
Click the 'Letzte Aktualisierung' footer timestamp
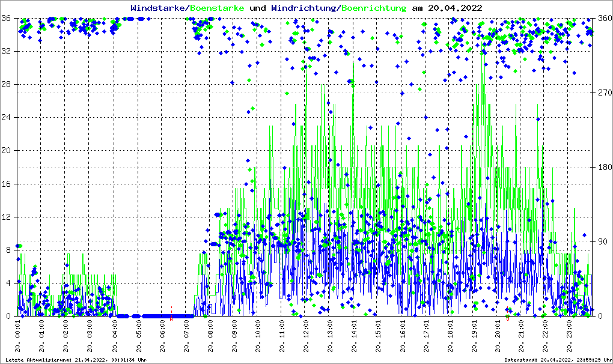click(76, 360)
